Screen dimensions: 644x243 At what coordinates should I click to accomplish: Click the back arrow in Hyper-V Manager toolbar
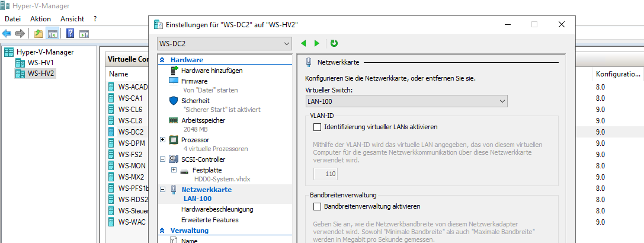point(7,34)
